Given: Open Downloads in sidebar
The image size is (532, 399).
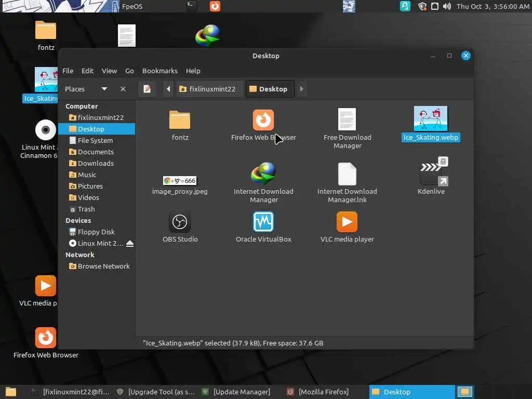Looking at the screenshot, I should (97, 163).
